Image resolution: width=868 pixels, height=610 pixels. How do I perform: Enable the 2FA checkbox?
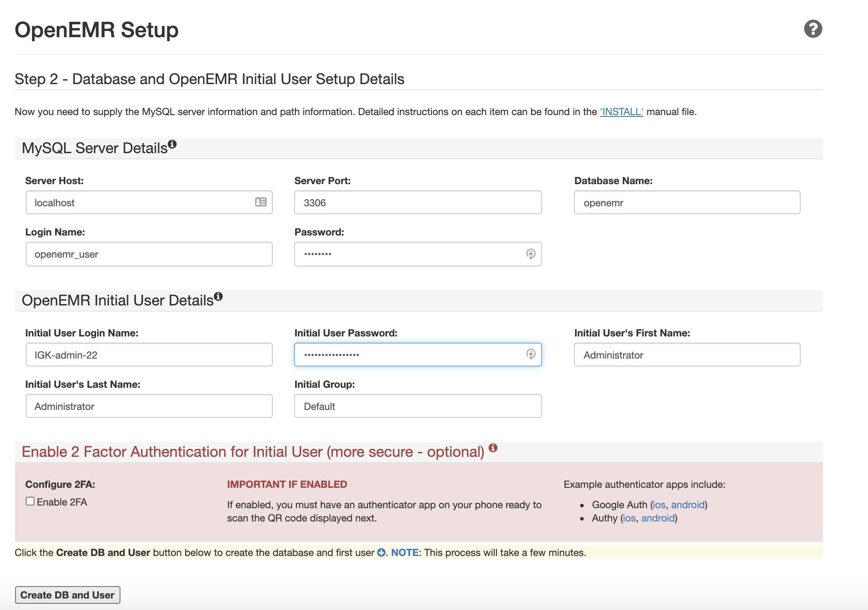tap(30, 501)
